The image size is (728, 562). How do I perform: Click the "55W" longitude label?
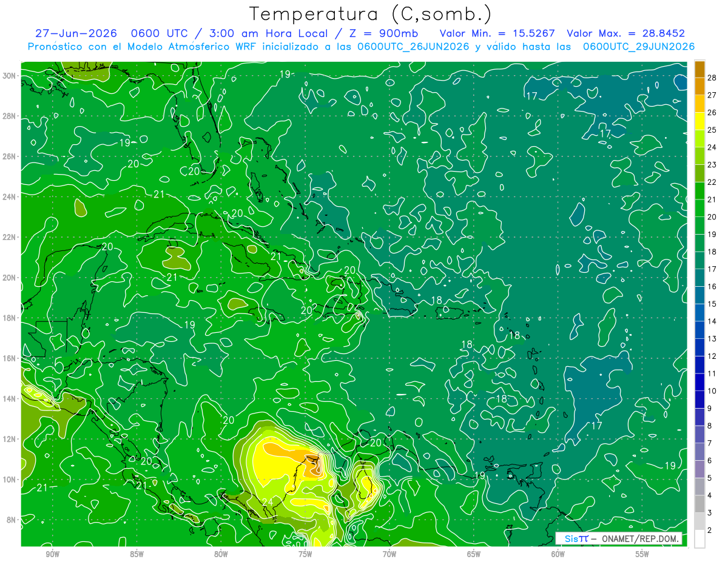pos(642,554)
